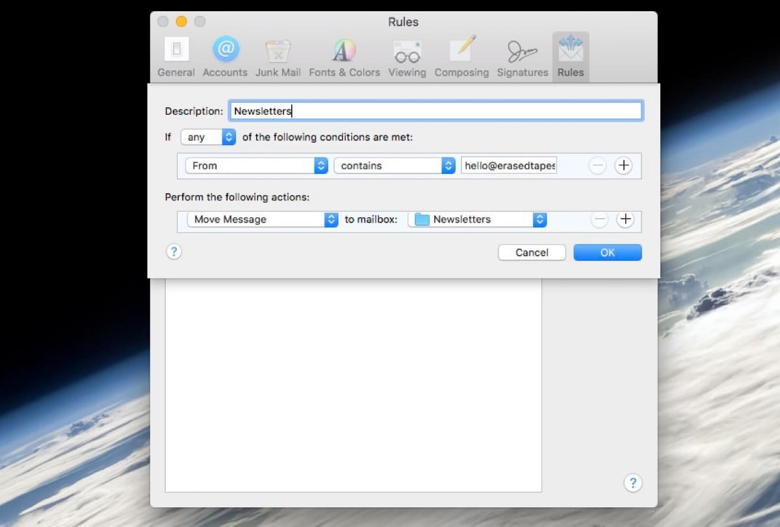780x527 pixels.
Task: Add a new condition with plus button
Action: point(623,166)
